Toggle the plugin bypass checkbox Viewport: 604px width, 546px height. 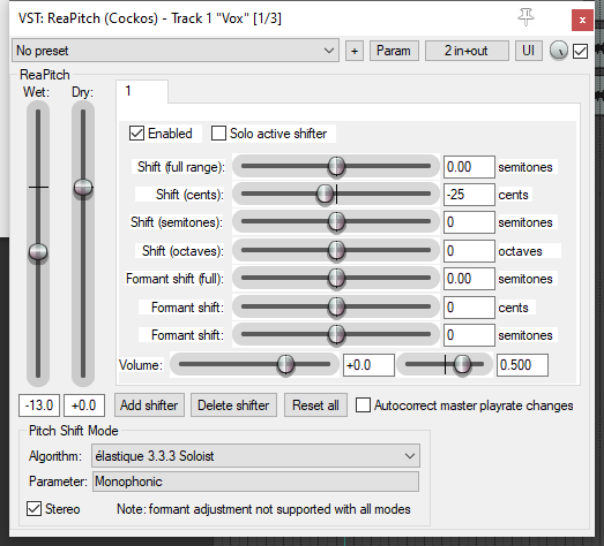tap(580, 51)
